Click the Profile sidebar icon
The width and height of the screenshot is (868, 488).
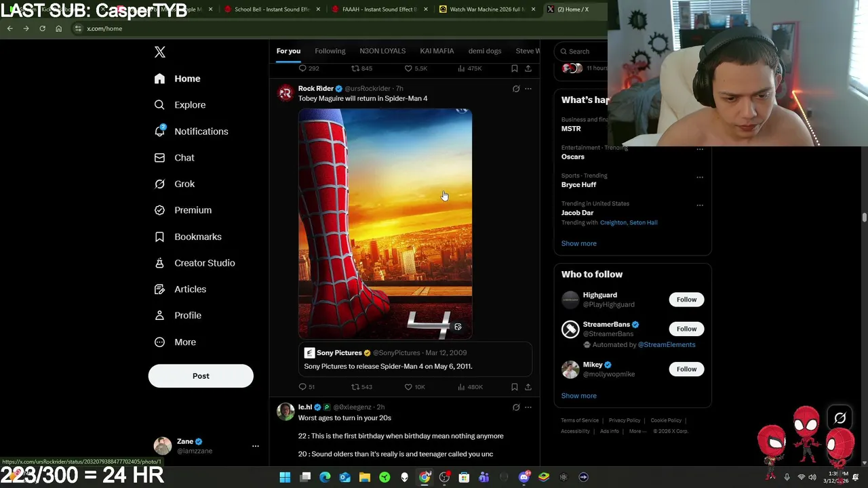pos(159,315)
